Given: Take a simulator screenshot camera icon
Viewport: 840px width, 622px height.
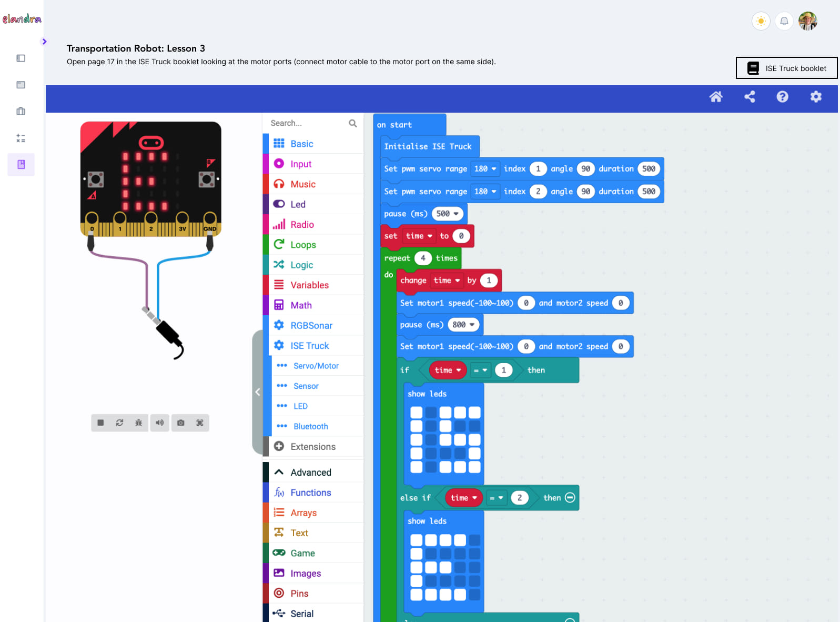Looking at the screenshot, I should 181,423.
